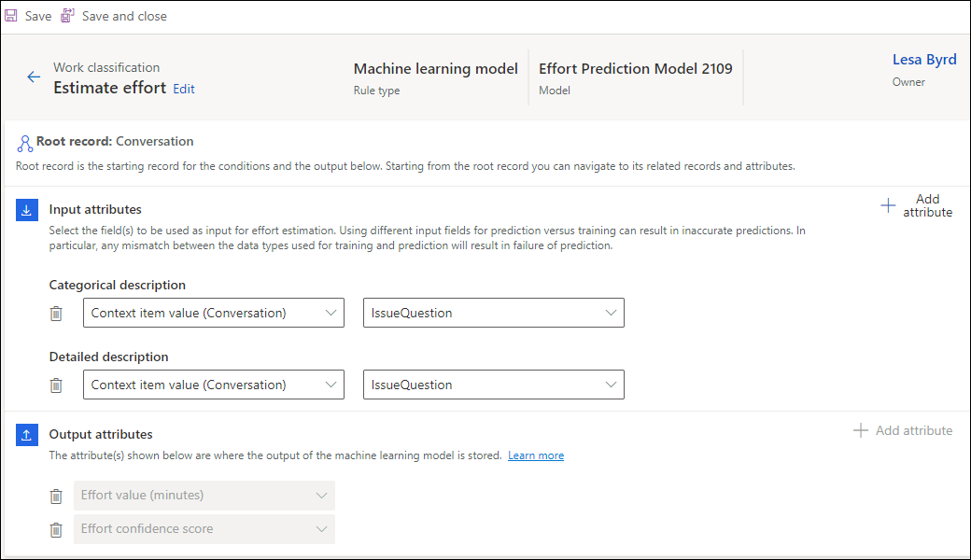Open Categorical description Context item value dropdown
971x560 pixels.
214,313
